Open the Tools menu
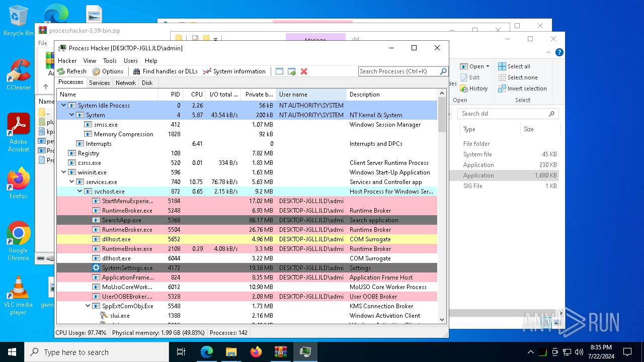This screenshot has width=644, height=362. tap(110, 60)
